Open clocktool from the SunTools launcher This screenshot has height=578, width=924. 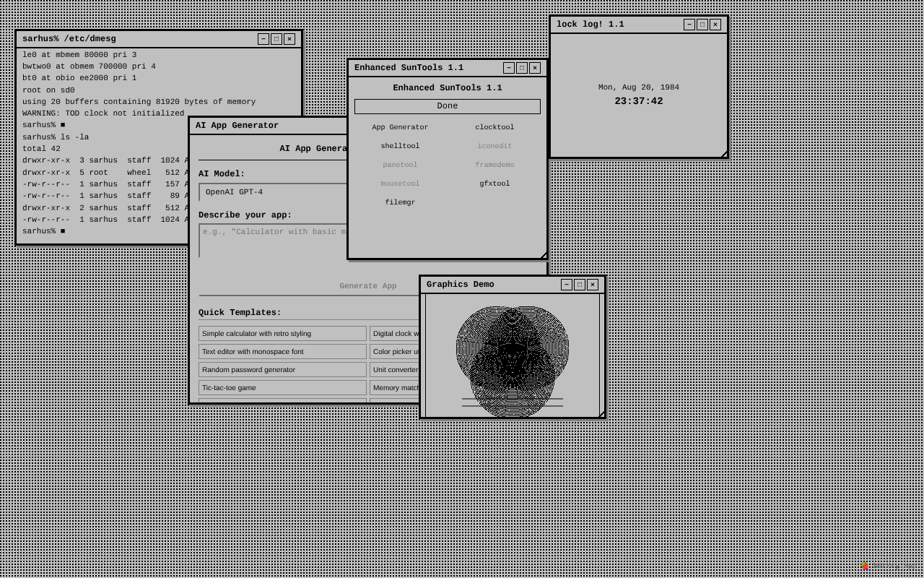494,127
